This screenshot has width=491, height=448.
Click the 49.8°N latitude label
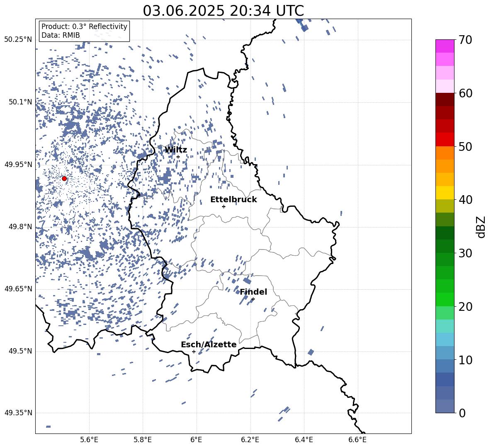[20, 227]
